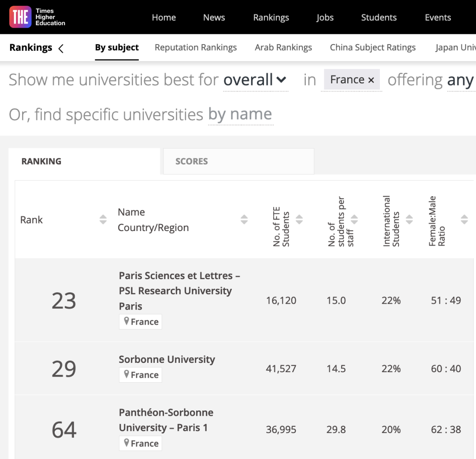
Task: Open Panthéon-Sorbonne University – Paris 1 page
Action: tap(166, 420)
